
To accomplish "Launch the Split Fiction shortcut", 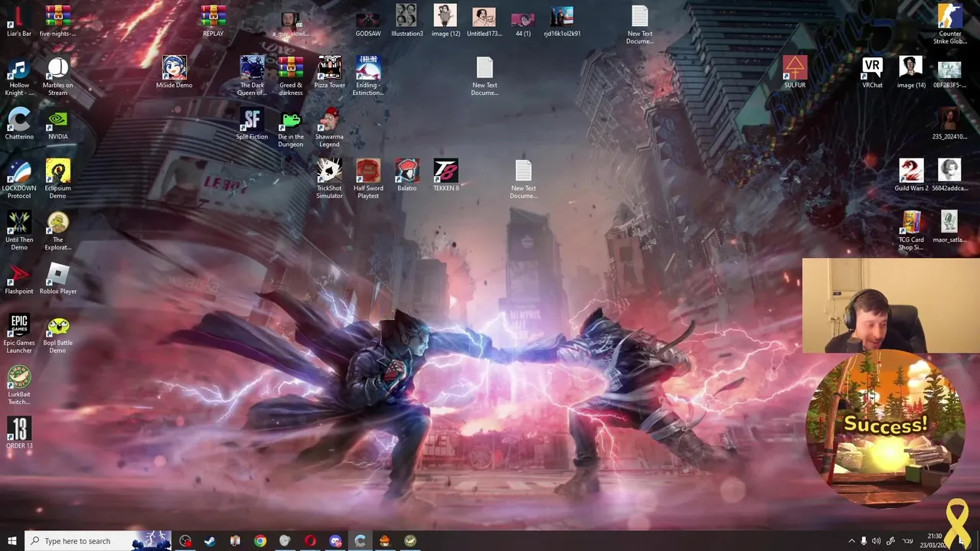I will point(252,123).
